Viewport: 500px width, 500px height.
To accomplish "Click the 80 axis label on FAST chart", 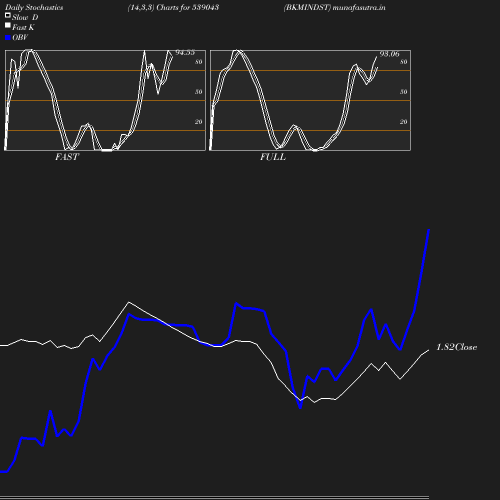I will click(x=199, y=62).
